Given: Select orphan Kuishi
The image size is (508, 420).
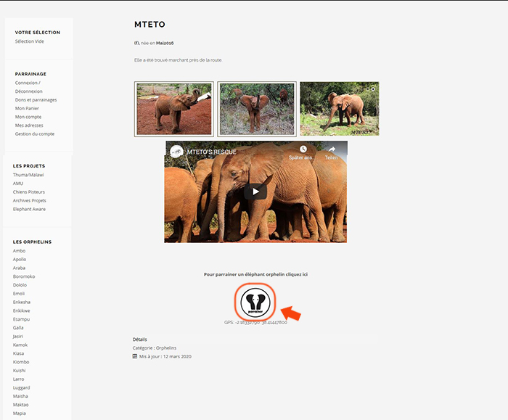Looking at the screenshot, I should pyautogui.click(x=19, y=371).
